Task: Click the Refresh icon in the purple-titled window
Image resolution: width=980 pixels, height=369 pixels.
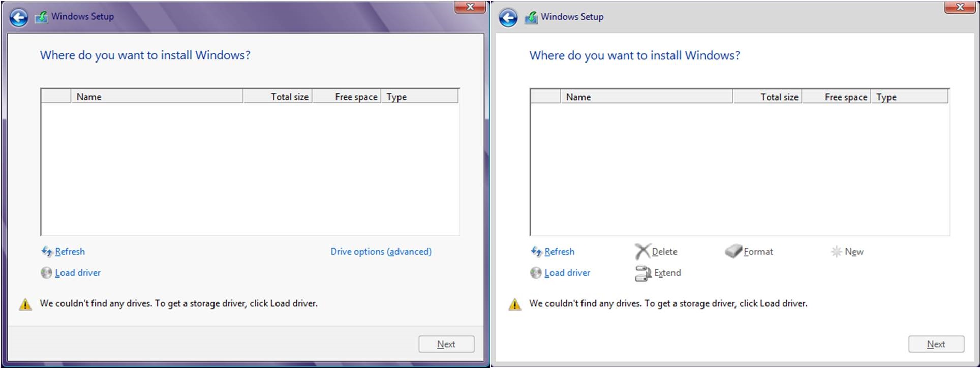Action: [x=47, y=251]
